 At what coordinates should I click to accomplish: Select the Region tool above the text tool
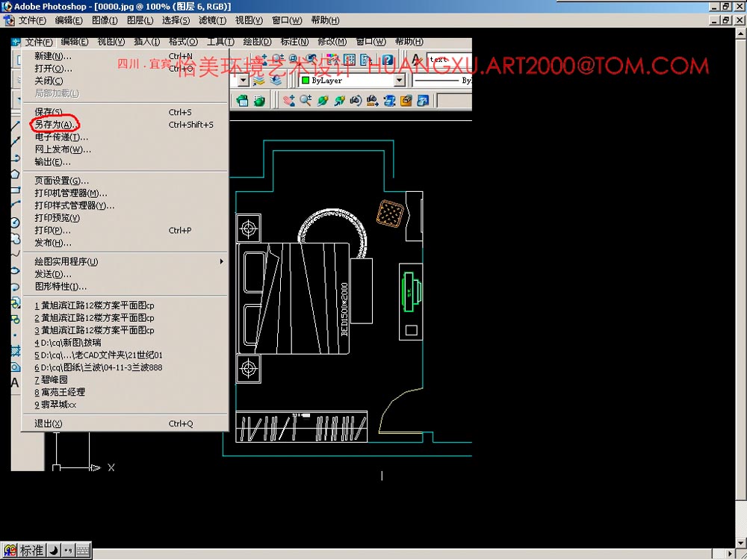click(16, 367)
